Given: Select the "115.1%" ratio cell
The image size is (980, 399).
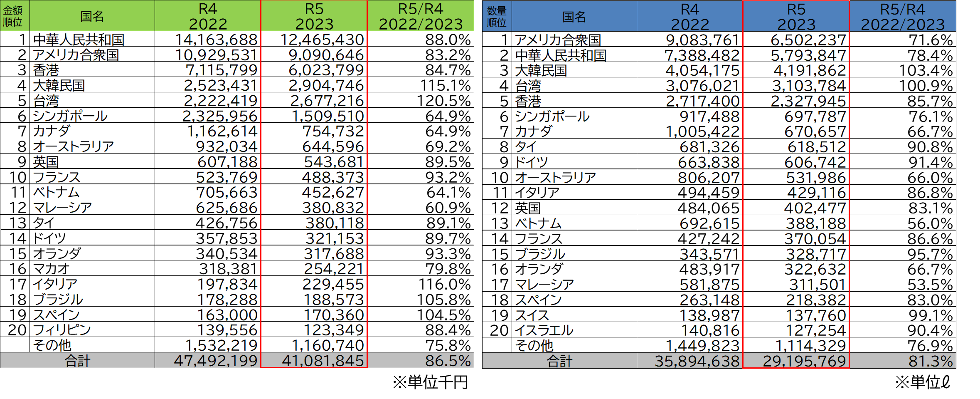Looking at the screenshot, I should pos(421,85).
